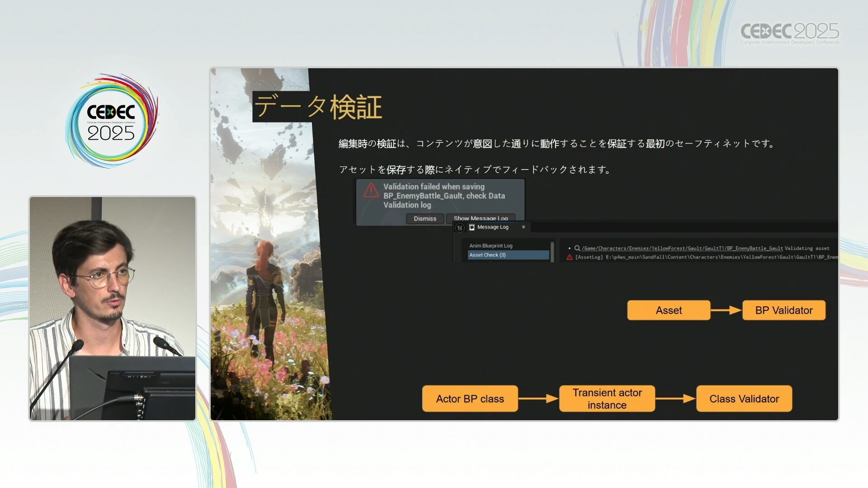
Task: Click the presenter camera video thumbnail
Action: pyautogui.click(x=113, y=308)
